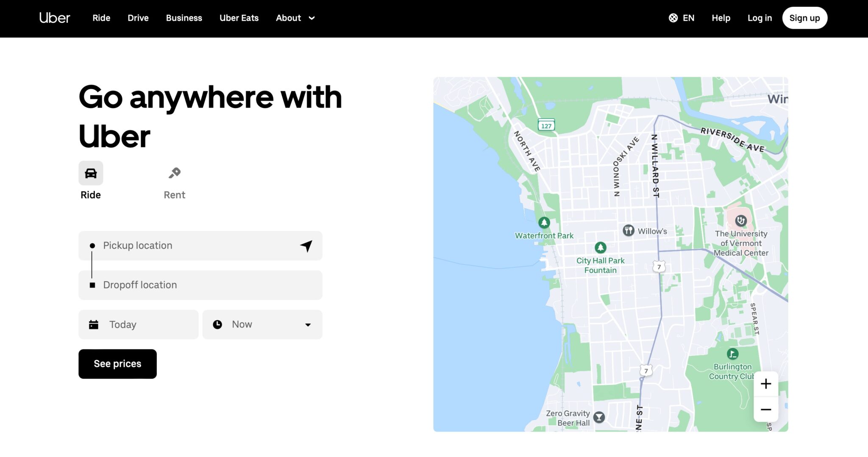Click Waterfront Park tree marker
The height and width of the screenshot is (457, 868).
544,222
